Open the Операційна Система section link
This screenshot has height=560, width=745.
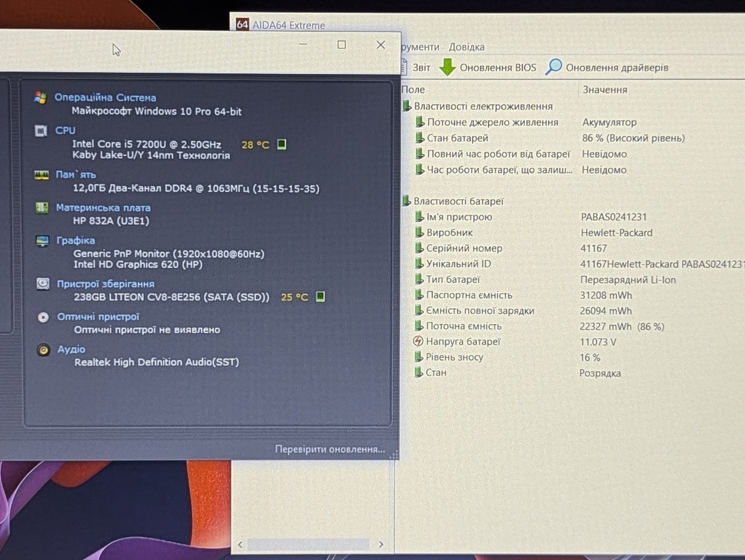105,98
